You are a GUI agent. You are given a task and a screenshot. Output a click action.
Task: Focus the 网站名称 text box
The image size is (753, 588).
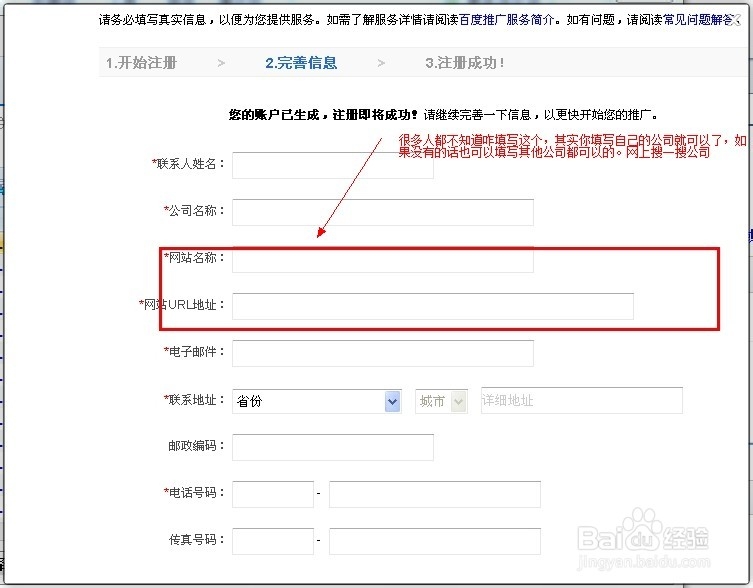click(383, 259)
